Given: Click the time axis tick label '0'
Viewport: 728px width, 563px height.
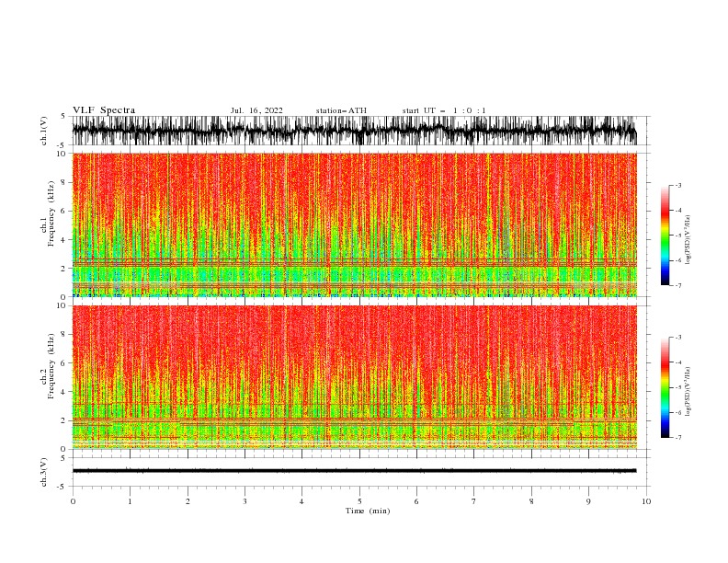Looking at the screenshot, I should point(73,501).
